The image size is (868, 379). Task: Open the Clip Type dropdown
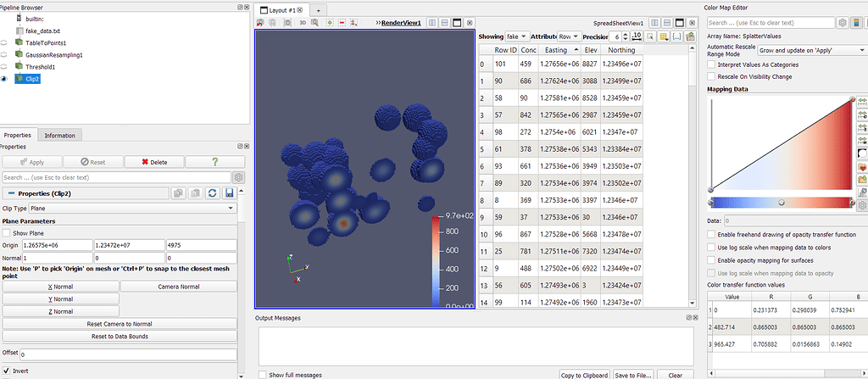[x=133, y=209]
